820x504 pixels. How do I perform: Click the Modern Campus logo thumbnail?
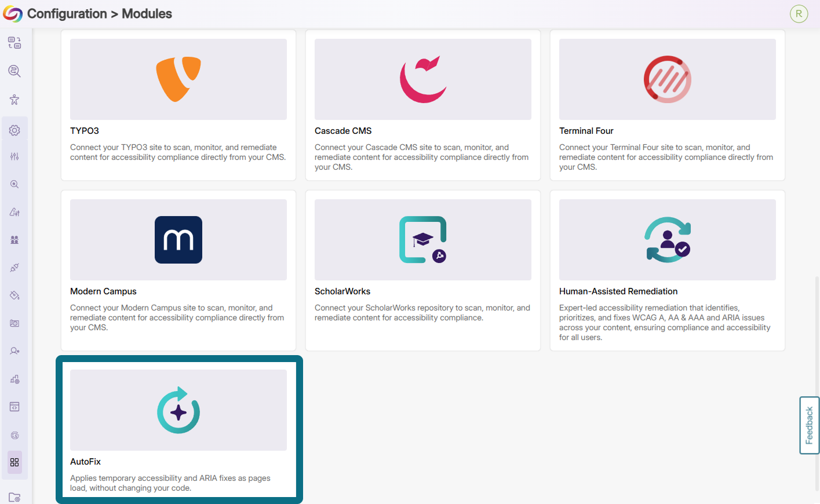click(178, 240)
